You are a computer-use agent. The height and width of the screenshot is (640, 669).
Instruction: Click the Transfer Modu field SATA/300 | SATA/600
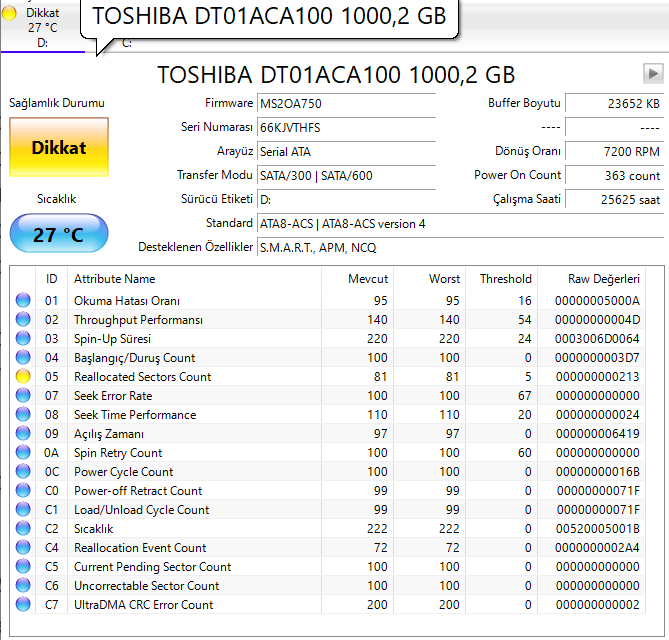point(346,175)
